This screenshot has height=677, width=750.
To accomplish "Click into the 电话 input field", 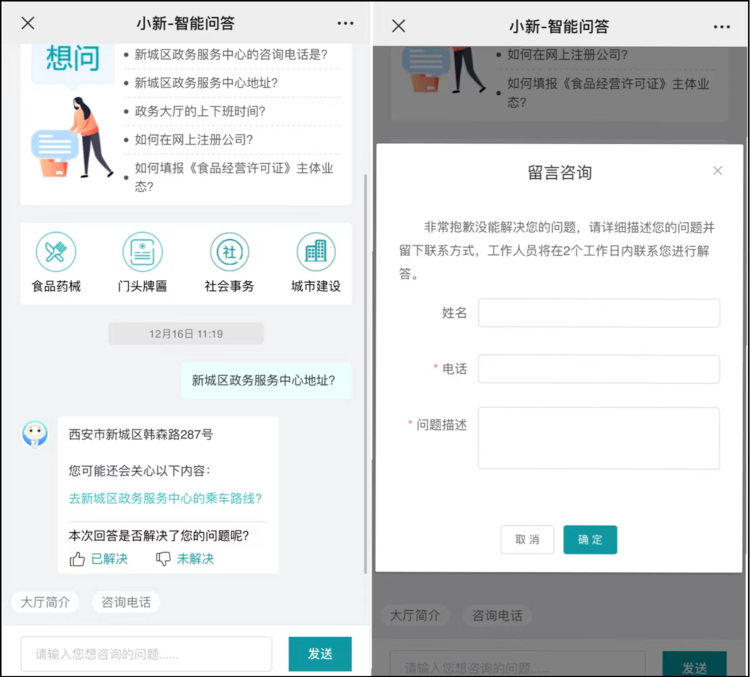I will 598,369.
